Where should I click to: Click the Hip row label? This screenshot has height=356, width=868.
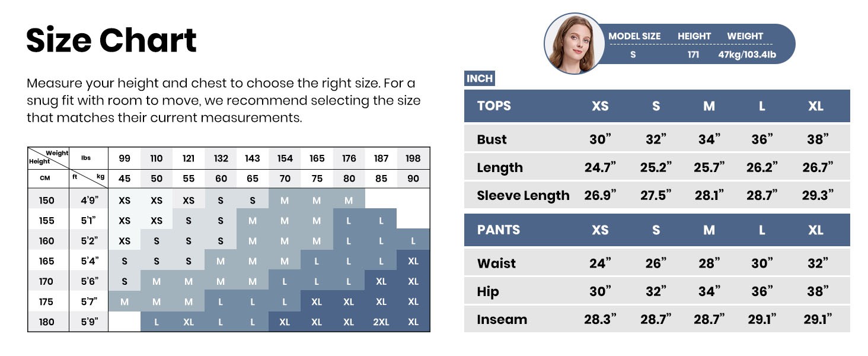click(x=488, y=292)
